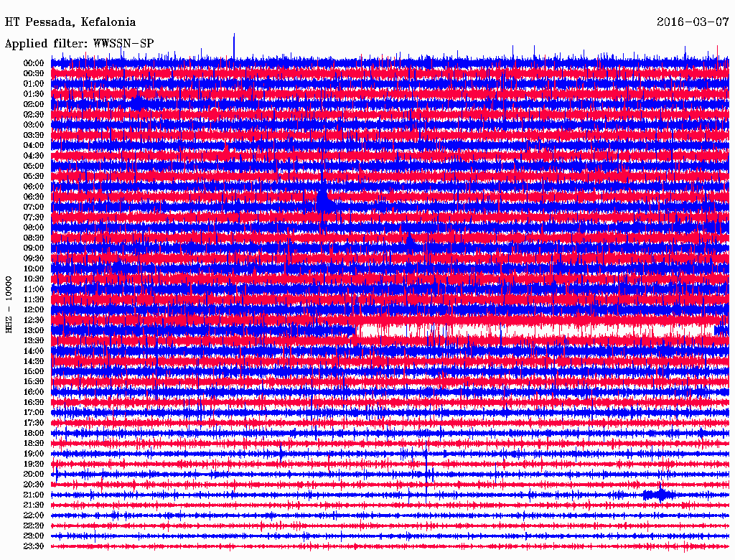Viewport: 735px width, 560px height.
Task: Select the 15:00 time label
Action: pos(34,371)
